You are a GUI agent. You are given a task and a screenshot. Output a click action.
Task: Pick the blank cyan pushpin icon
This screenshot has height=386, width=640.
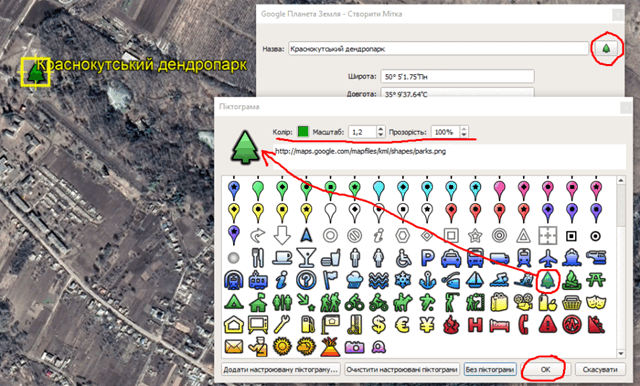(379, 190)
